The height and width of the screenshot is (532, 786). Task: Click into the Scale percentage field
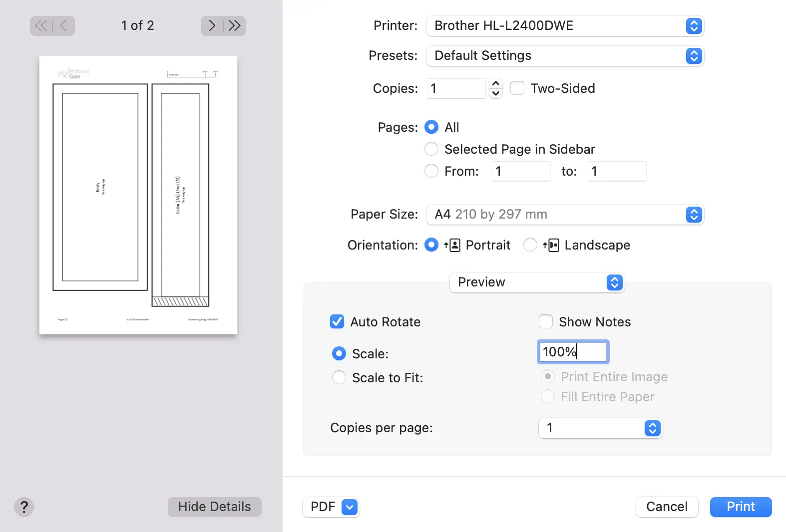tap(573, 352)
